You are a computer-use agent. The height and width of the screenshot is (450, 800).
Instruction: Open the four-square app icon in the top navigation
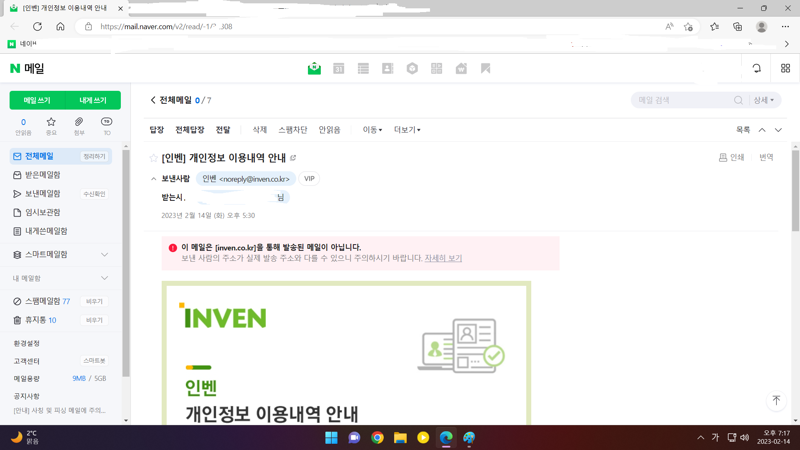click(x=437, y=68)
